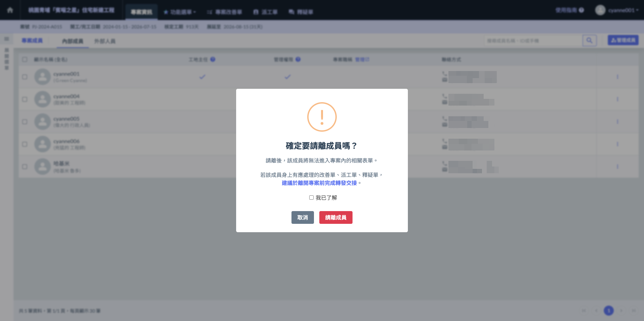Click the home icon in top bar

tap(10, 10)
